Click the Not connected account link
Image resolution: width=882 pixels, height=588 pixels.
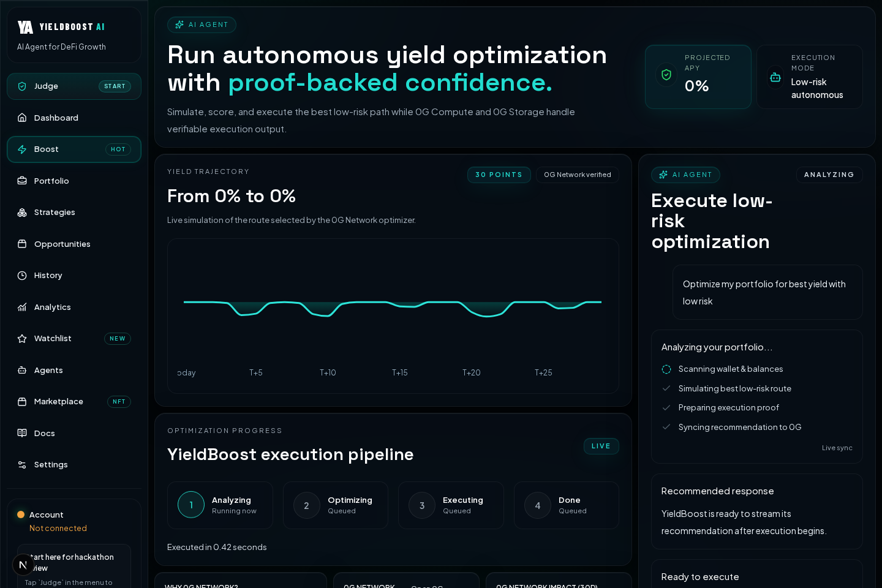(58, 528)
